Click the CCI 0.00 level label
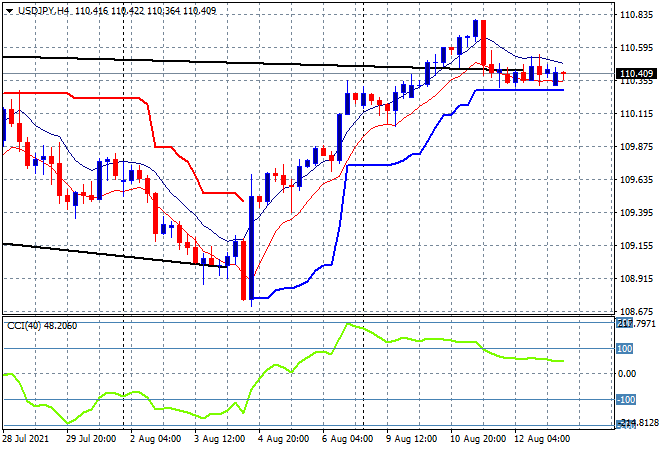The image size is (660, 450). 627,374
